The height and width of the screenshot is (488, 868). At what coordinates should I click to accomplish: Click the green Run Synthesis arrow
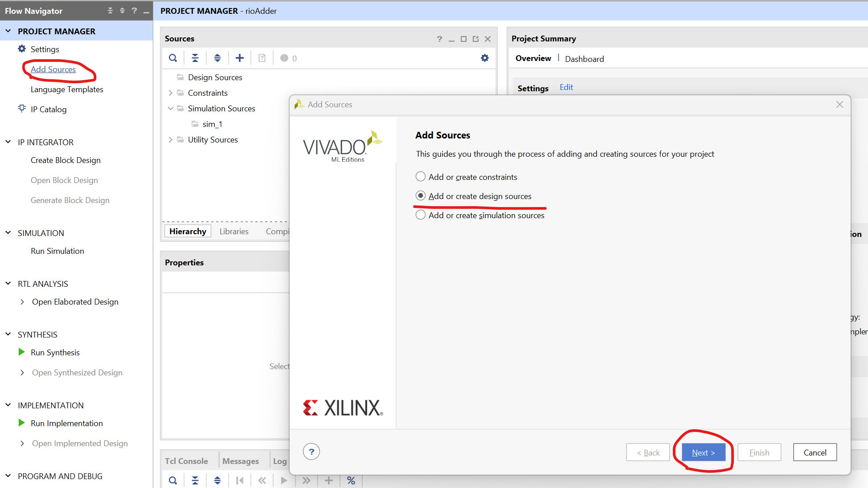(21, 352)
